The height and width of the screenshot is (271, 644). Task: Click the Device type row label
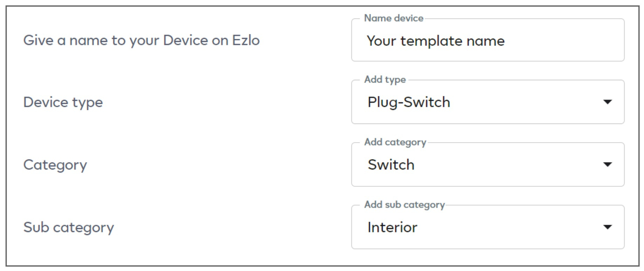point(62,102)
